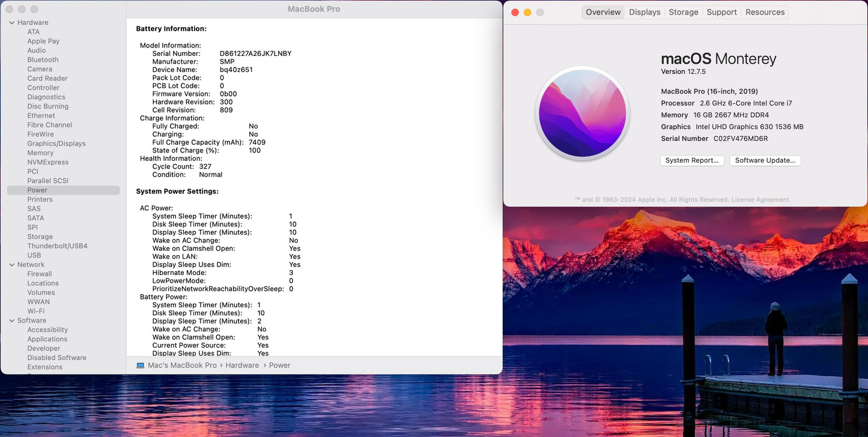Collapse the Hardware section in sidebar
This screenshot has height=437, width=868.
pos(12,23)
